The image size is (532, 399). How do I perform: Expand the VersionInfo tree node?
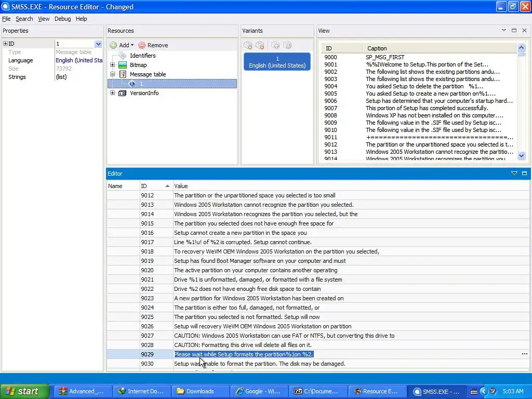[112, 92]
